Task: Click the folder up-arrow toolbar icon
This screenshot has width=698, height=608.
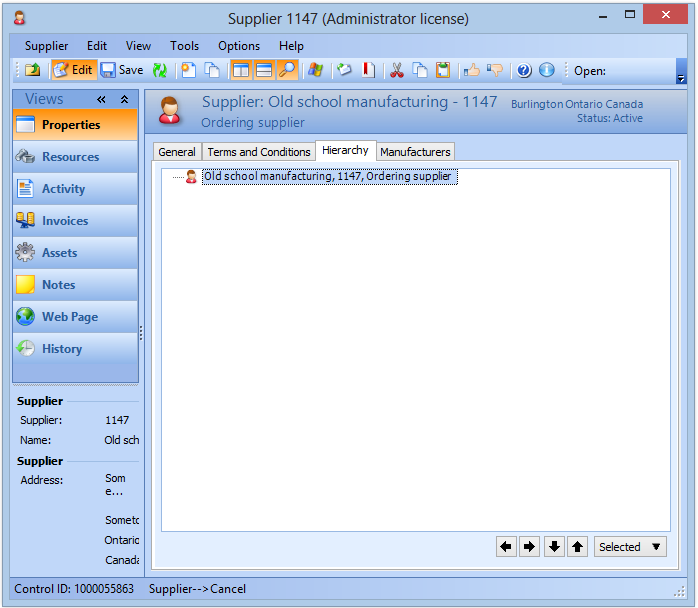Action: [x=32, y=70]
